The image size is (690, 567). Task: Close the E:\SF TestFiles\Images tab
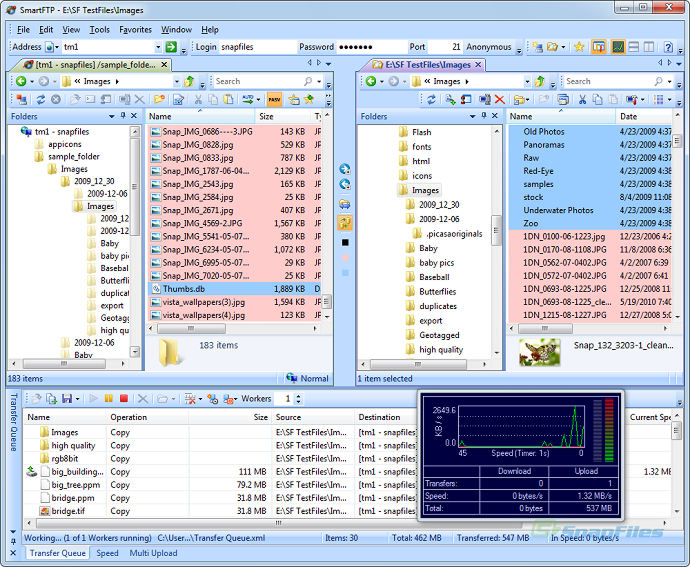(x=478, y=65)
